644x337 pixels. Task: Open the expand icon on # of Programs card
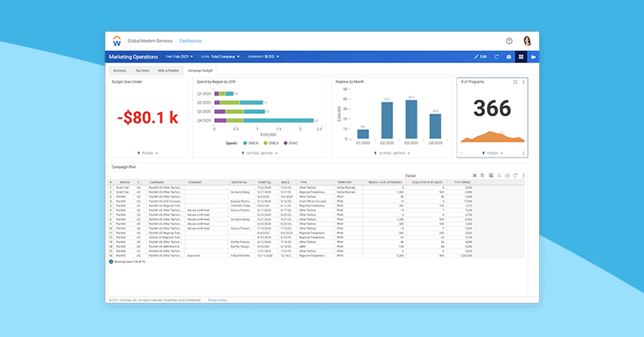pos(515,82)
